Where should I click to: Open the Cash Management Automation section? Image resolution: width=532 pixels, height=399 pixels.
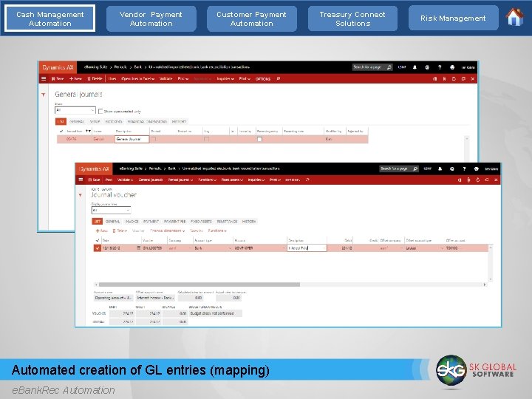click(x=50, y=18)
